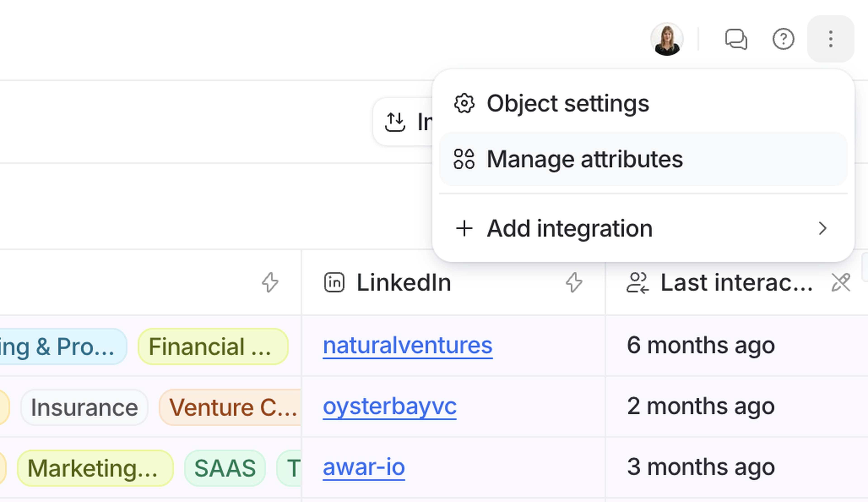
Task: Open the awar-io LinkedIn link
Action: click(364, 467)
